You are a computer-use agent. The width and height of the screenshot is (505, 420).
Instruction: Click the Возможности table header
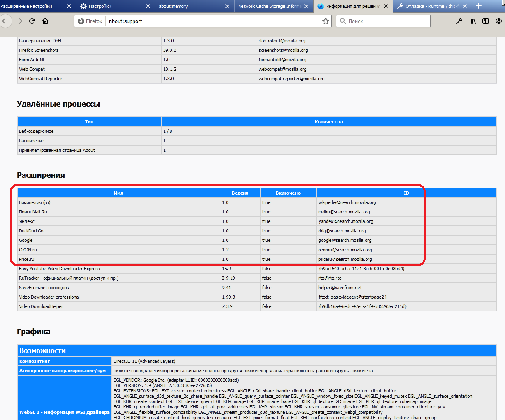257,350
